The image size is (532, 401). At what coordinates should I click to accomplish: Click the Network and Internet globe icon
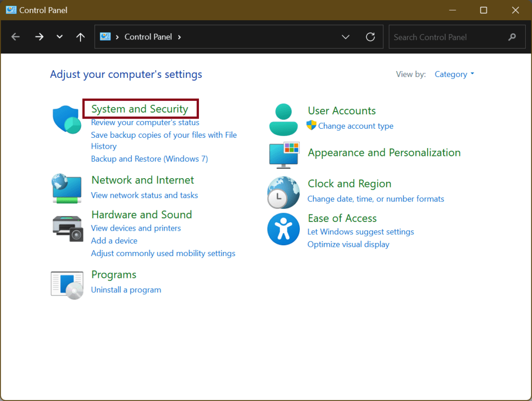coord(66,188)
